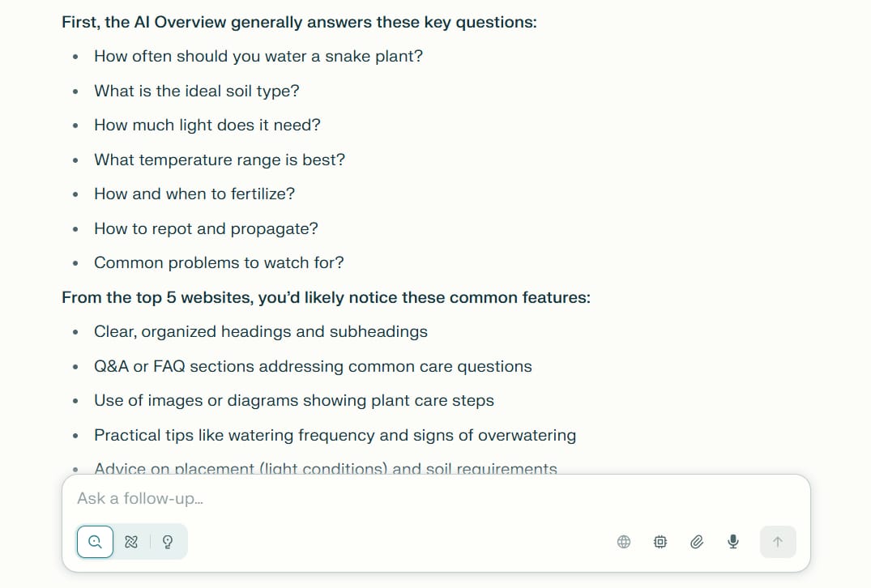Image resolution: width=871 pixels, height=588 pixels.
Task: Attach a file with paperclip icon
Action: pyautogui.click(x=697, y=541)
